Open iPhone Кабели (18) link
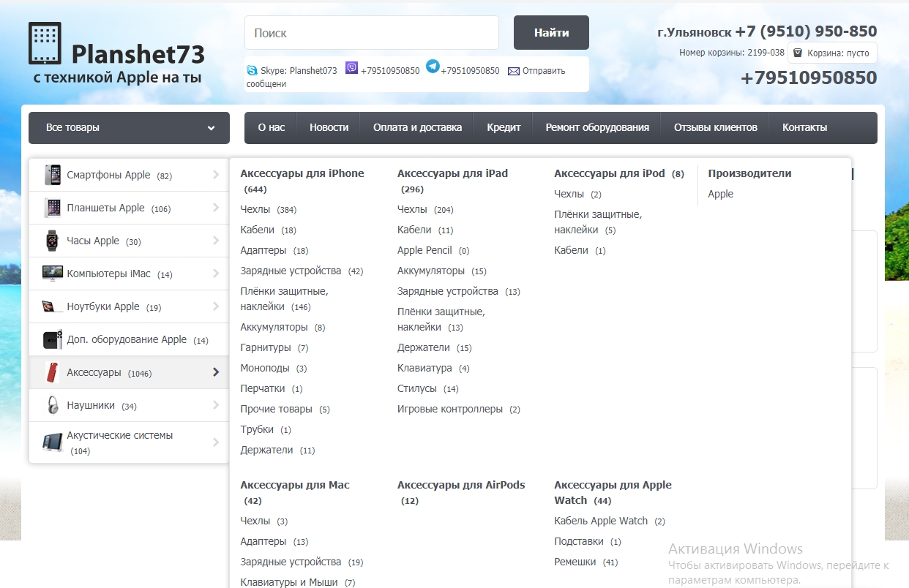This screenshot has height=588, width=909. click(x=269, y=230)
